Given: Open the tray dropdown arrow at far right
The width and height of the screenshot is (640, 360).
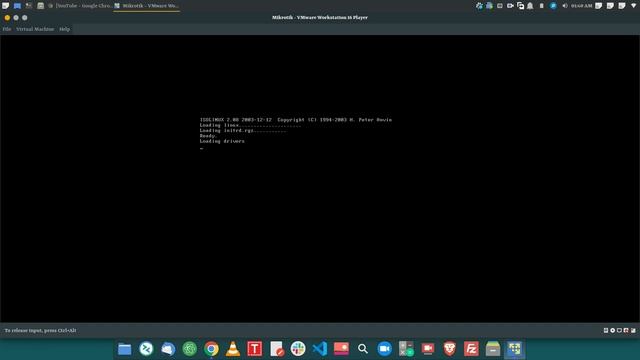Looking at the screenshot, I should click(633, 6).
